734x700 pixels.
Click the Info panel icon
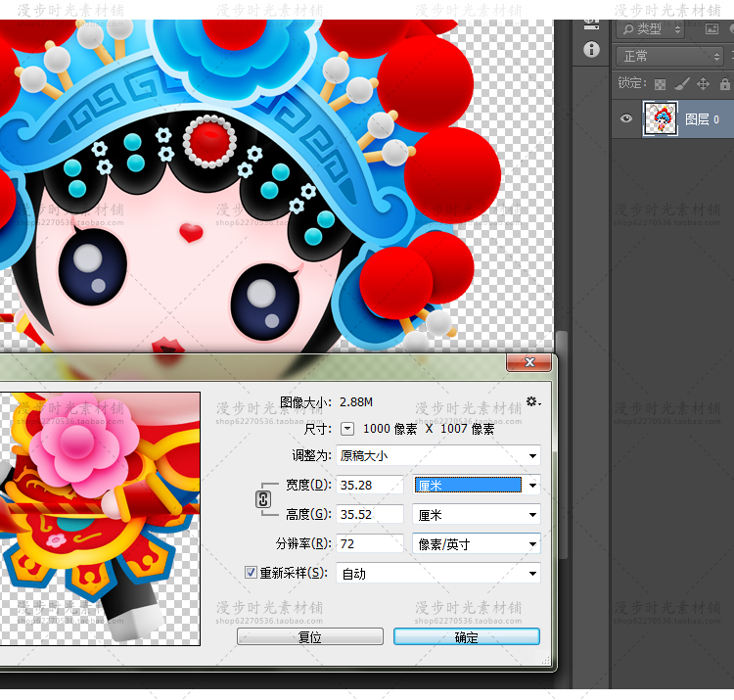click(x=591, y=49)
